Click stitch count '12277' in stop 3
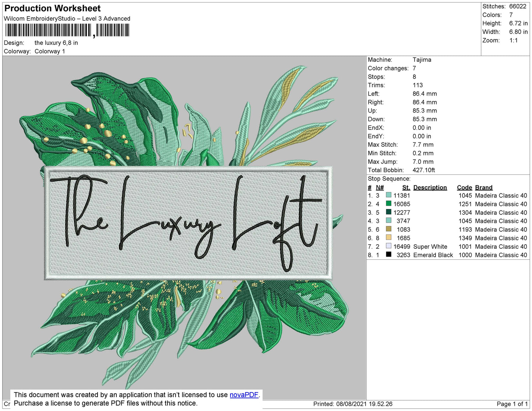Screen dimensions: 532x411 pos(402,212)
